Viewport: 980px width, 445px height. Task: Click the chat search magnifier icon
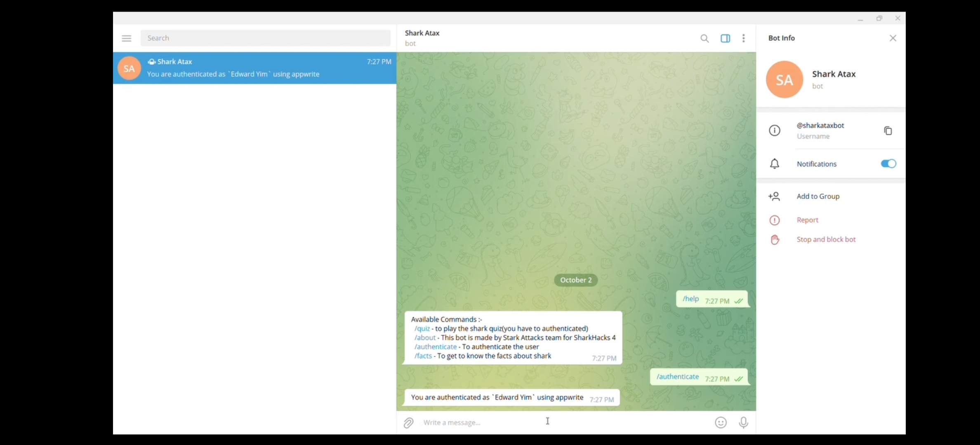tap(704, 38)
